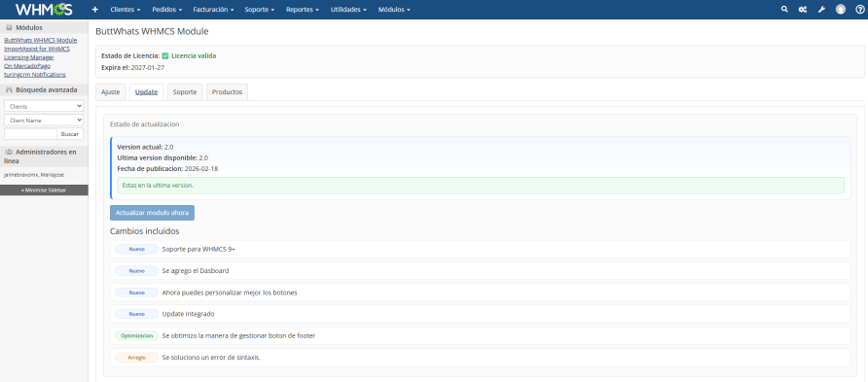The height and width of the screenshot is (382, 868).
Task: Open the plus quick-add menu
Action: pyautogui.click(x=94, y=10)
